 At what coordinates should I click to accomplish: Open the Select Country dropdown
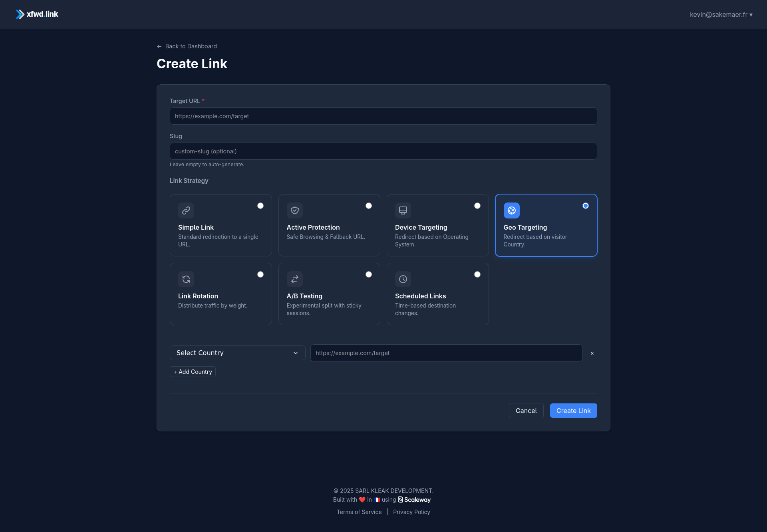(x=237, y=353)
